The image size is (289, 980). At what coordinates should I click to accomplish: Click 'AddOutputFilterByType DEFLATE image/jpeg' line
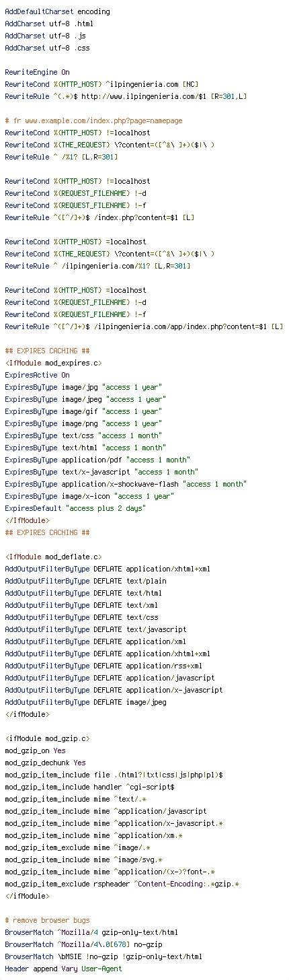click(x=85, y=702)
